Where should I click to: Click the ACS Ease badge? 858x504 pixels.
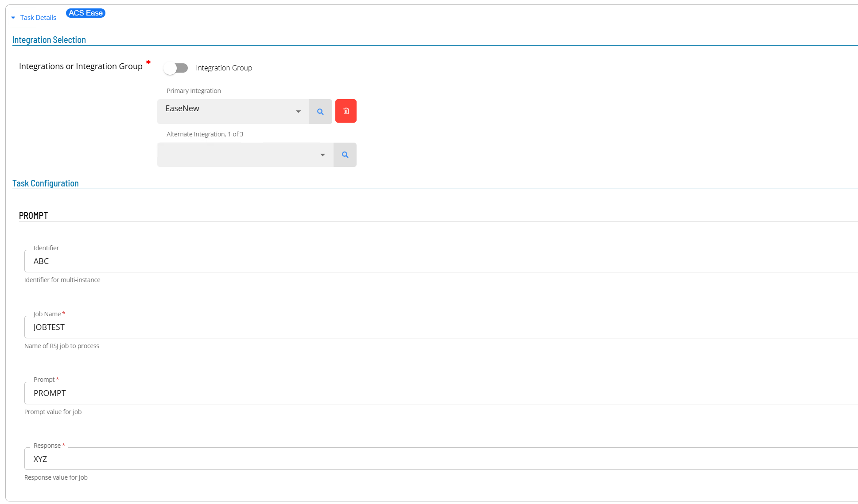point(85,13)
